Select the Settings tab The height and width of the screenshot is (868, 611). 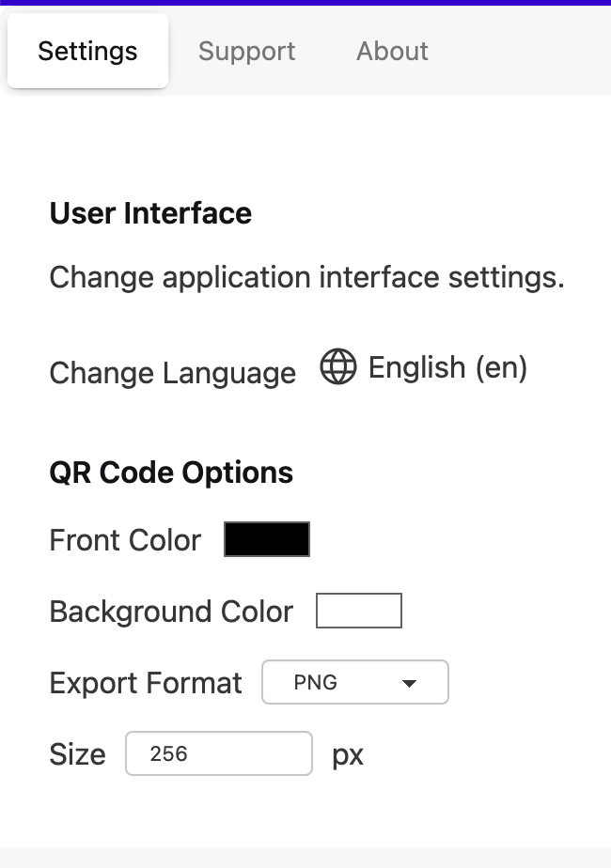pyautogui.click(x=87, y=52)
